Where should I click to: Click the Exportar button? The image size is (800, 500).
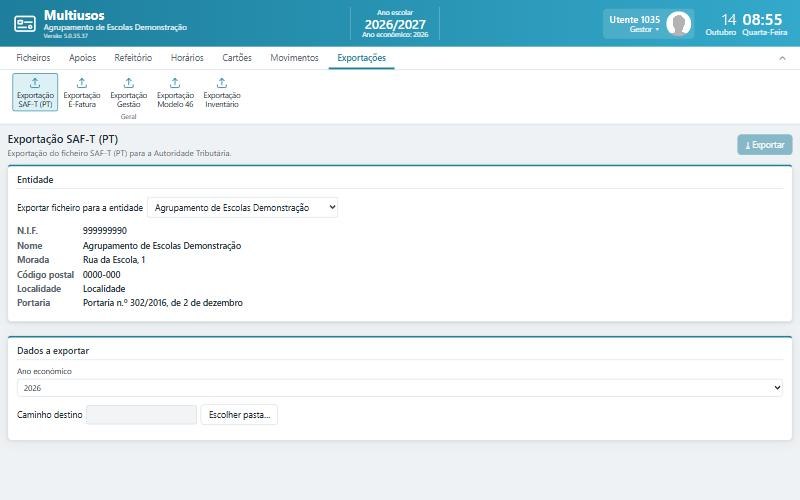pos(765,145)
